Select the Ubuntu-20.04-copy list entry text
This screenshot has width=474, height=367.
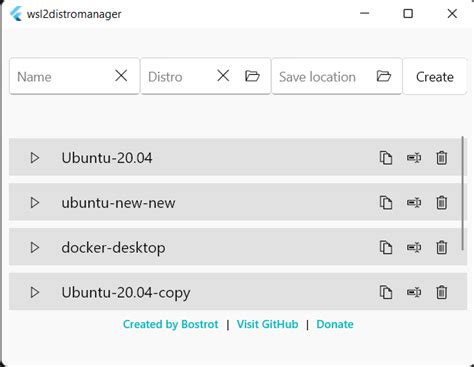pyautogui.click(x=126, y=293)
